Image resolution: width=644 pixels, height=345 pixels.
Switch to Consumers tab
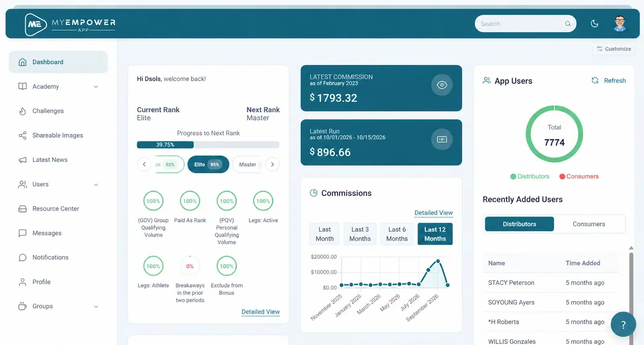[589, 224]
